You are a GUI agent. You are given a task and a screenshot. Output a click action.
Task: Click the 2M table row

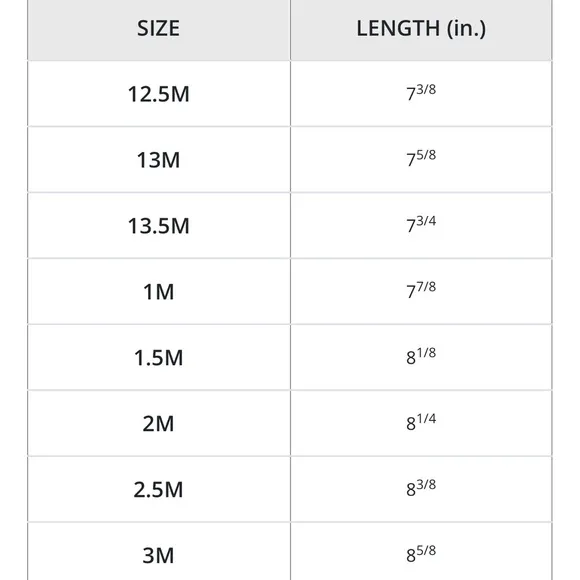pos(290,423)
